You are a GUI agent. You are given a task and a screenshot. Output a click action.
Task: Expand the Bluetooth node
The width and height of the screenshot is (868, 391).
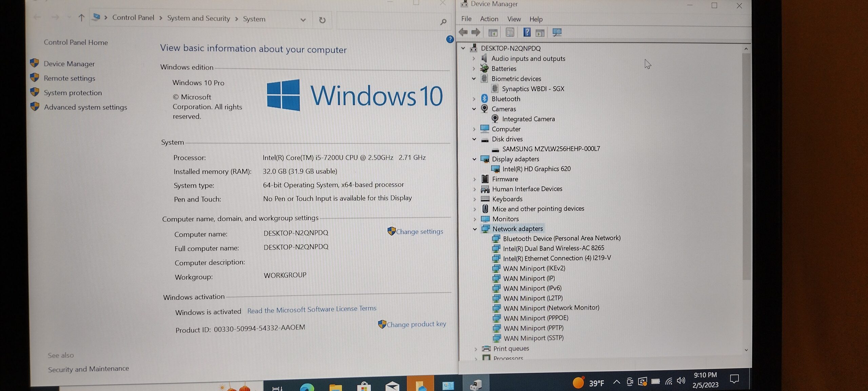pos(474,99)
